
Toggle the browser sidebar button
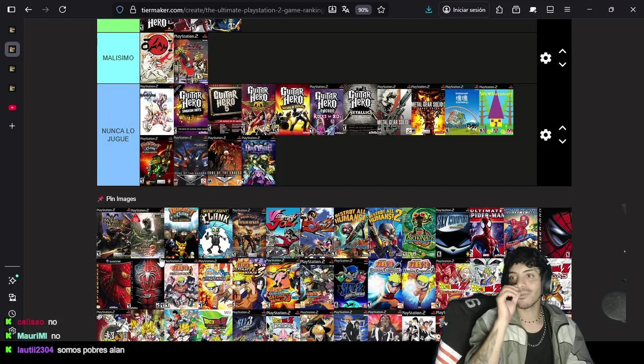11,10
